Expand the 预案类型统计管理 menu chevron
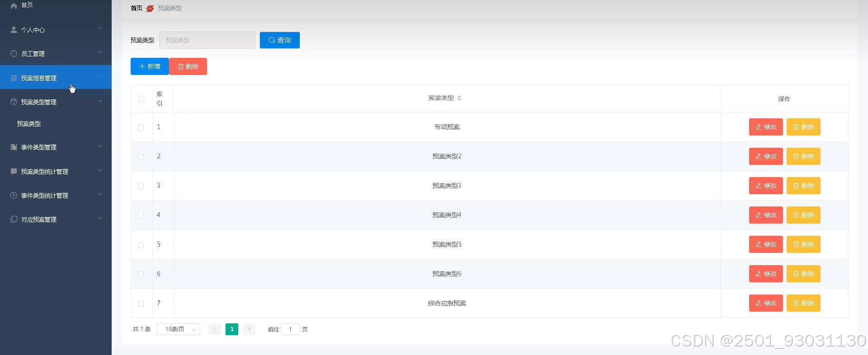 point(100,170)
